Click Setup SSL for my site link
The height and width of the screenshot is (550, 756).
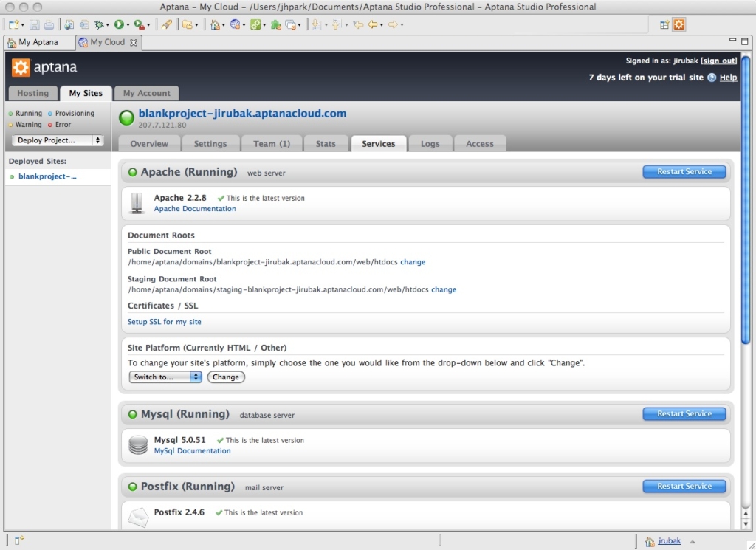coord(165,322)
